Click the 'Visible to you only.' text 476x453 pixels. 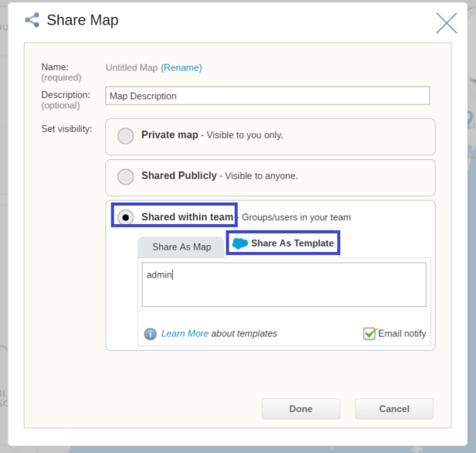tap(245, 135)
